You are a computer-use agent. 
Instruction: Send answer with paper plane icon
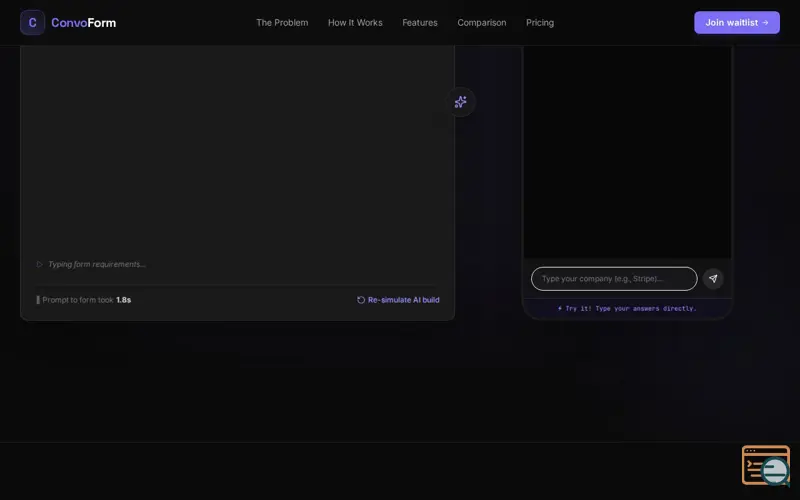coord(713,279)
